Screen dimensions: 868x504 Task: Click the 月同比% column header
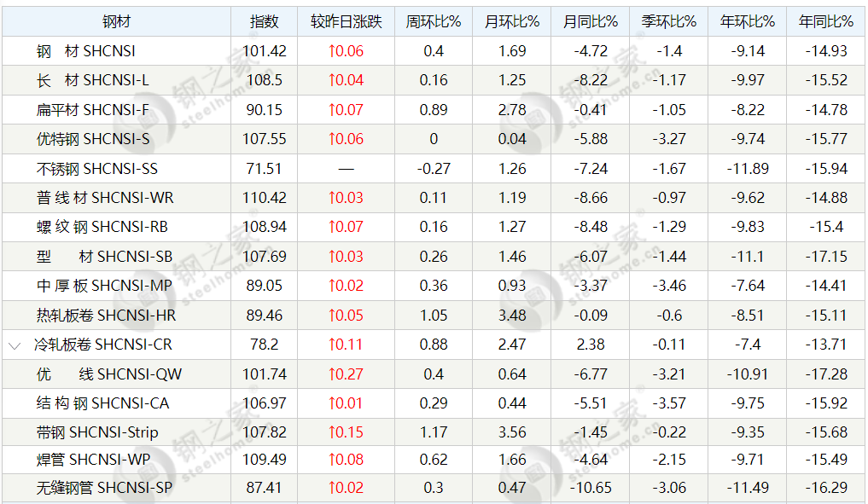(x=590, y=21)
